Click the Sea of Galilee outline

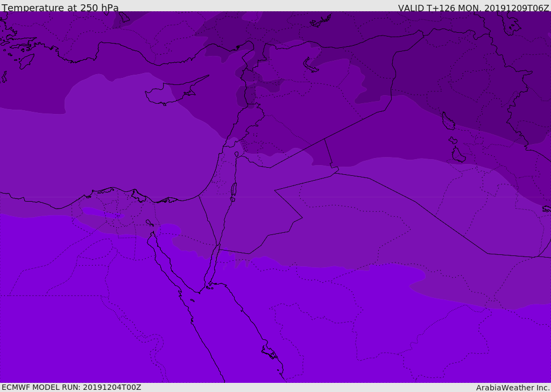237,154
